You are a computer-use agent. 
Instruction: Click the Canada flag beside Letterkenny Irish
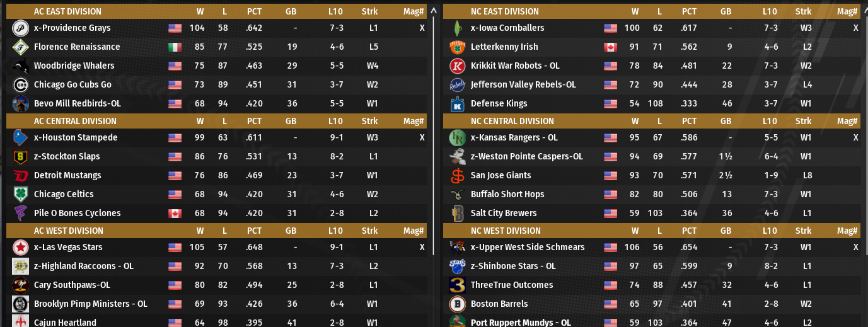(610, 47)
